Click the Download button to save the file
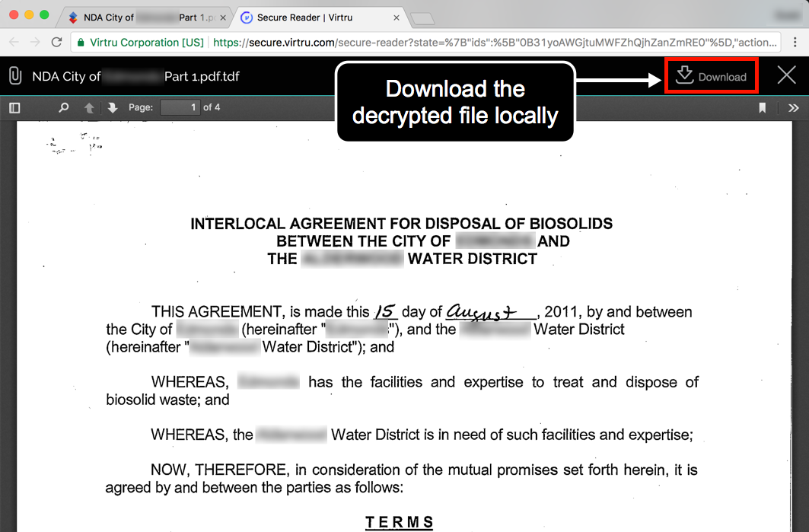This screenshot has width=809, height=532. tap(711, 75)
